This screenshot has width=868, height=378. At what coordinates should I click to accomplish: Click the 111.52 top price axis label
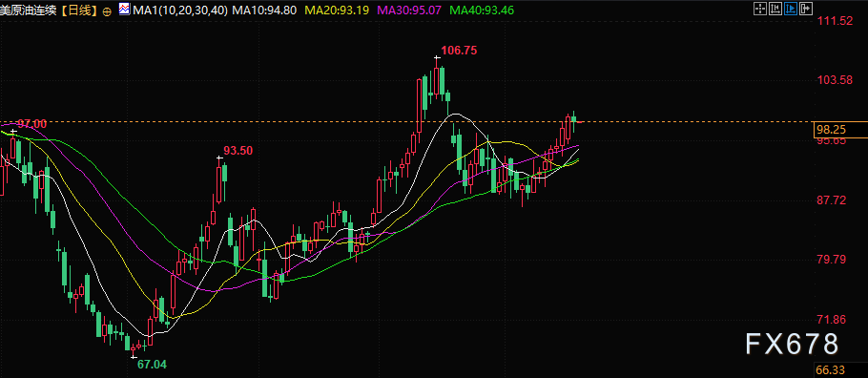pyautogui.click(x=836, y=21)
